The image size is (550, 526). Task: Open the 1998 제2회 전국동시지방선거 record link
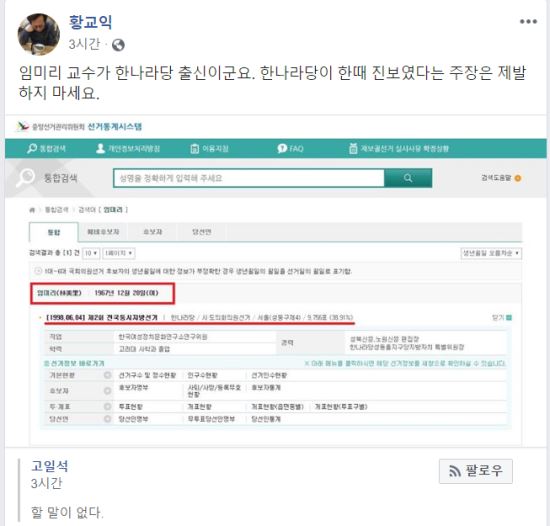102,318
